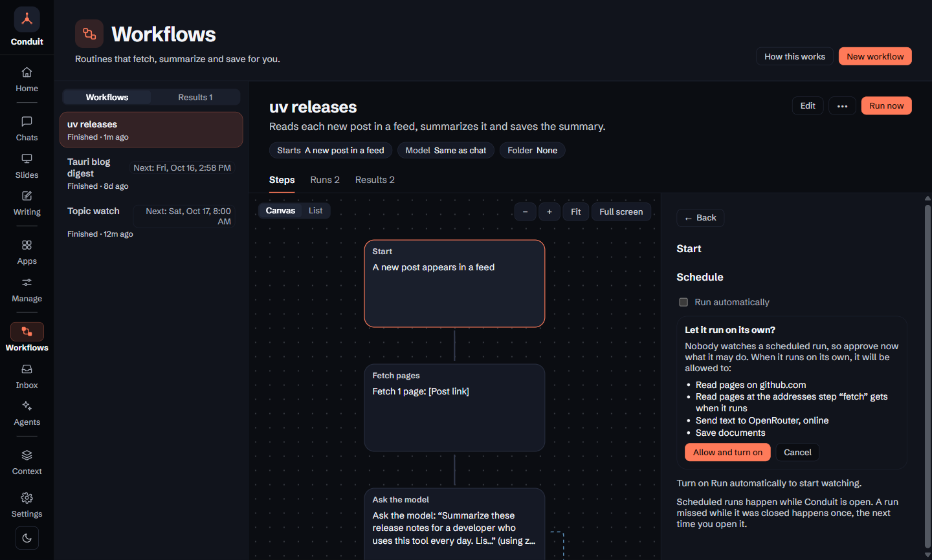932x560 pixels.
Task: Switch to Canvas view
Action: pyautogui.click(x=280, y=211)
